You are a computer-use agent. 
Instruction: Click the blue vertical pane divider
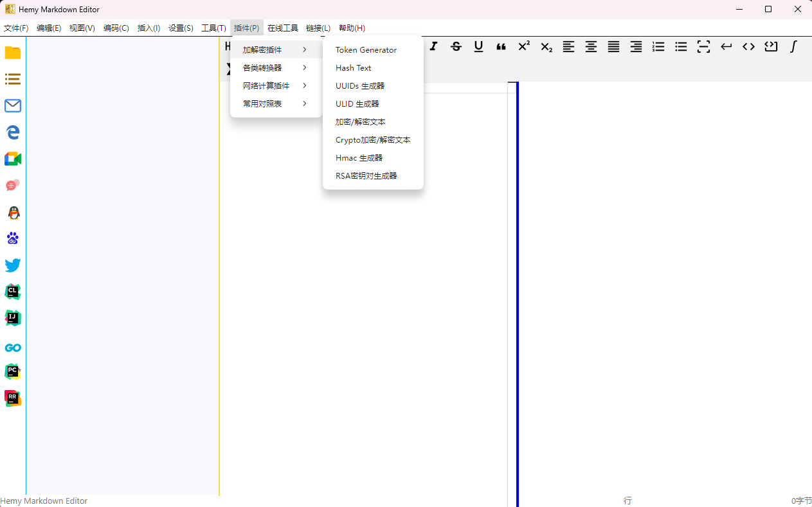click(x=518, y=289)
